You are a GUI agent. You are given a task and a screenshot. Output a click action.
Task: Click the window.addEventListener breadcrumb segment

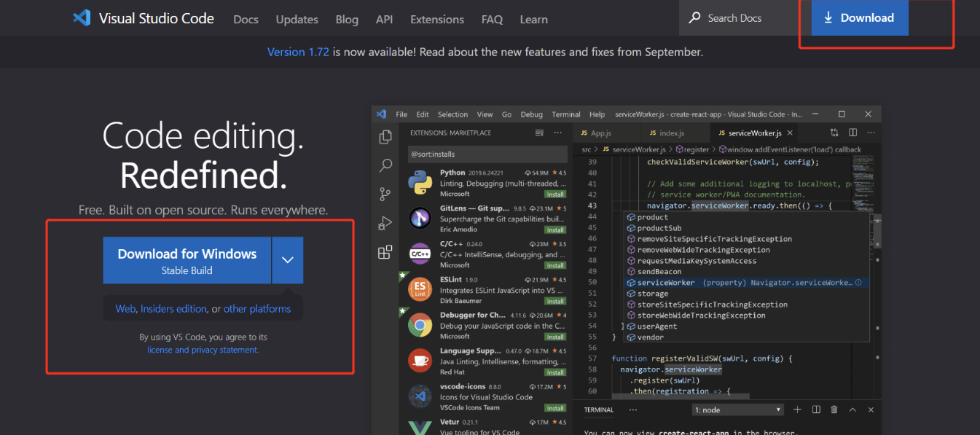coord(791,149)
